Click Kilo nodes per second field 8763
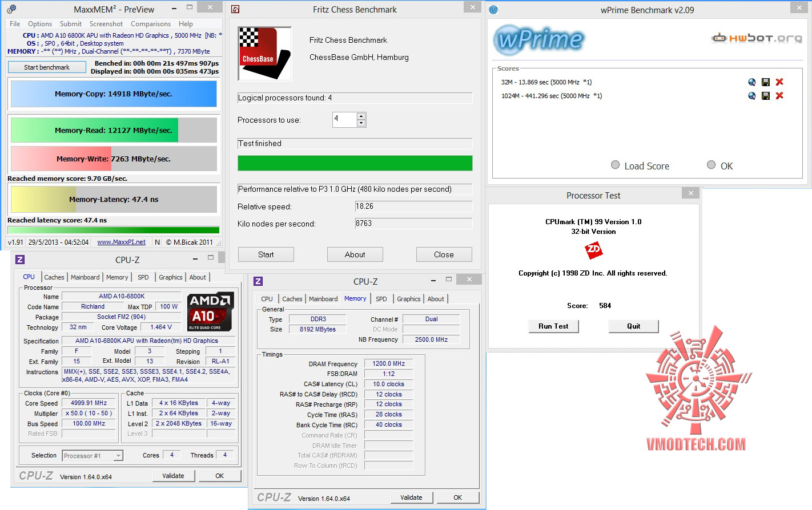 click(x=413, y=224)
